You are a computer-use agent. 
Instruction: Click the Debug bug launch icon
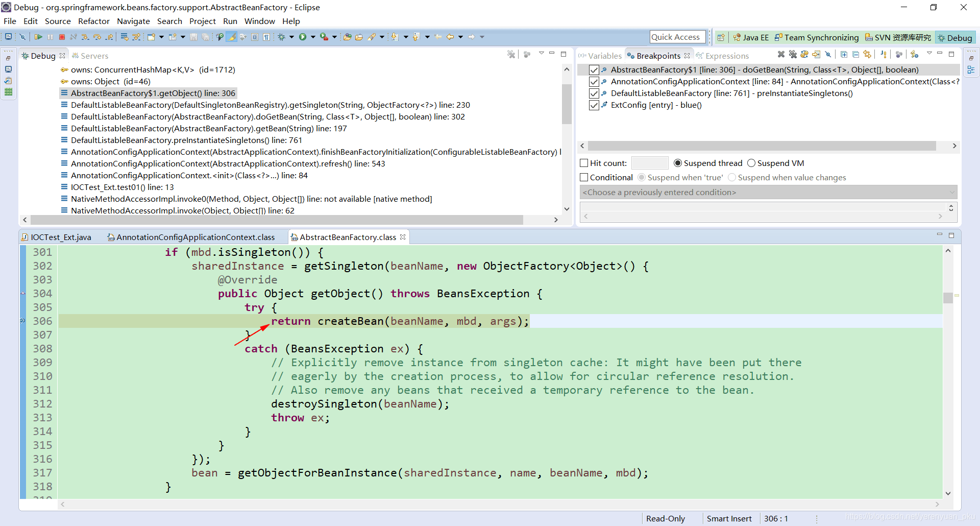coord(281,37)
